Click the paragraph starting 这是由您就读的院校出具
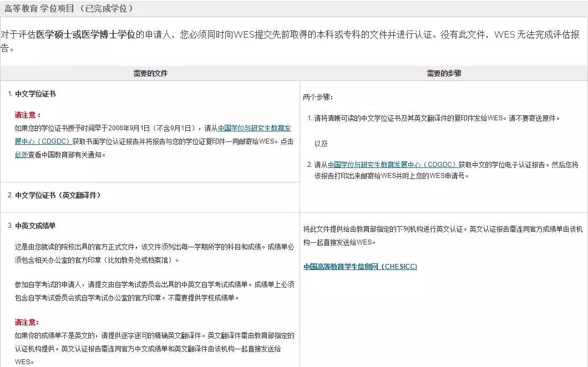Viewport: 588px width, 367px height. [155, 253]
